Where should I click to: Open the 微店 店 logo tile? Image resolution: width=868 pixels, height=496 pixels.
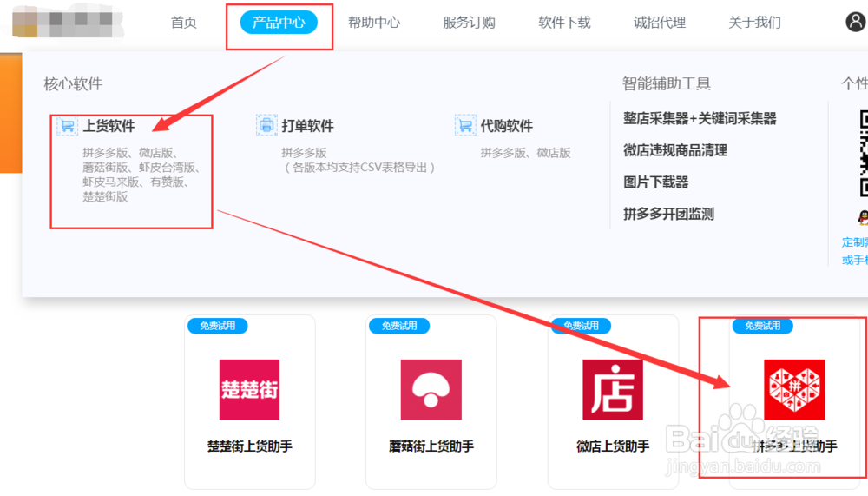tap(613, 390)
